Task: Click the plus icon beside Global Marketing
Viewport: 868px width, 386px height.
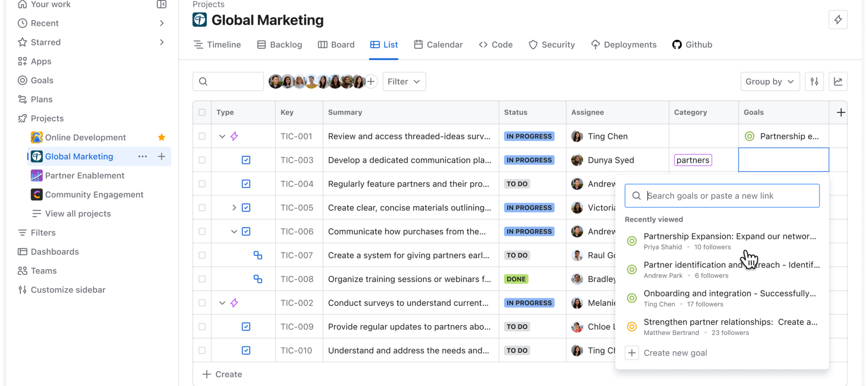Action: [162, 156]
